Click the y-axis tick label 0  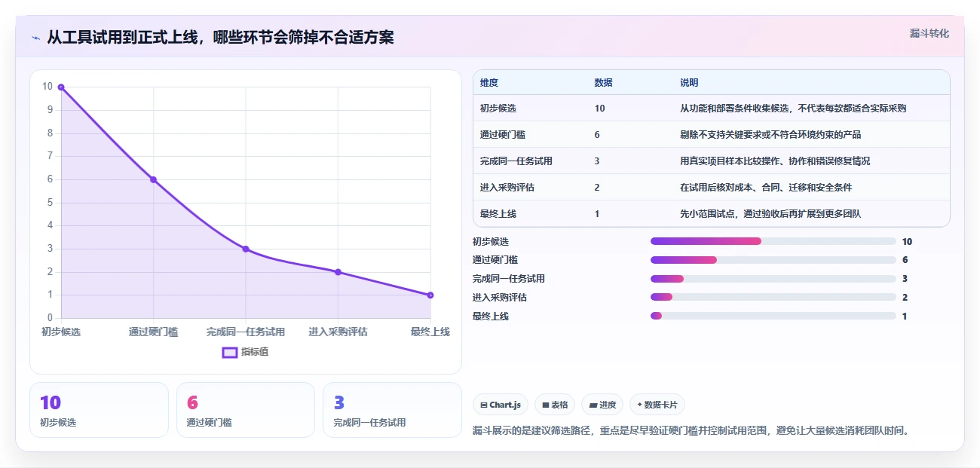50,318
